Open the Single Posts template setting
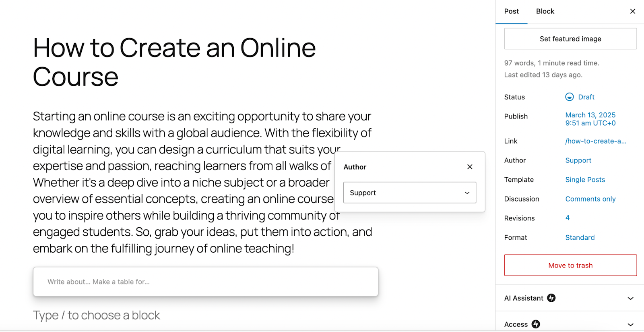The image size is (644, 332). pyautogui.click(x=585, y=179)
